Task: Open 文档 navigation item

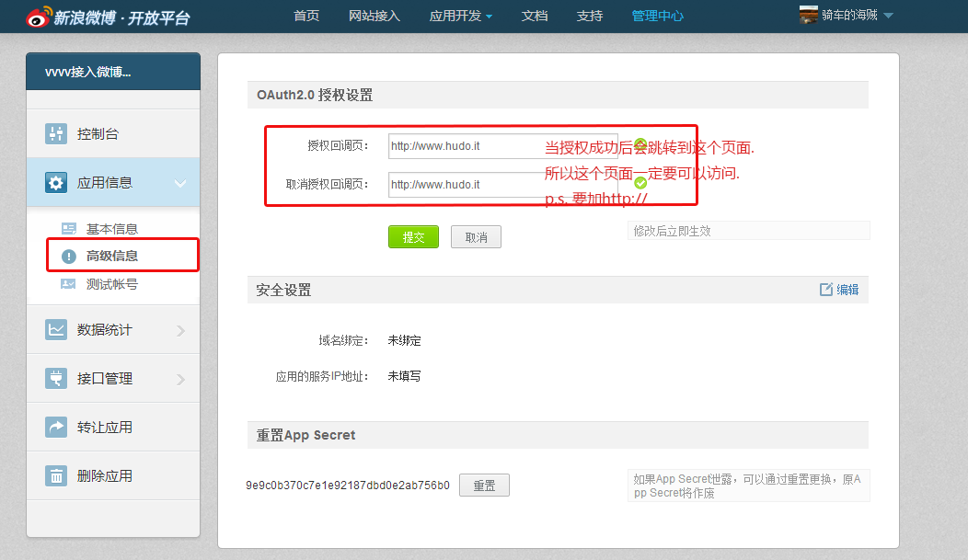Action: click(535, 16)
